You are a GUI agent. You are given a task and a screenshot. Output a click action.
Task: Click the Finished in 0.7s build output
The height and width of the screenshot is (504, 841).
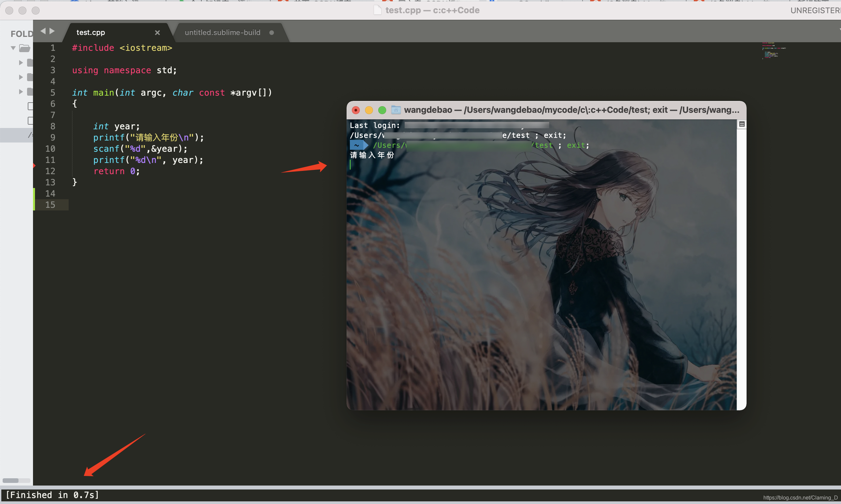pyautogui.click(x=53, y=495)
